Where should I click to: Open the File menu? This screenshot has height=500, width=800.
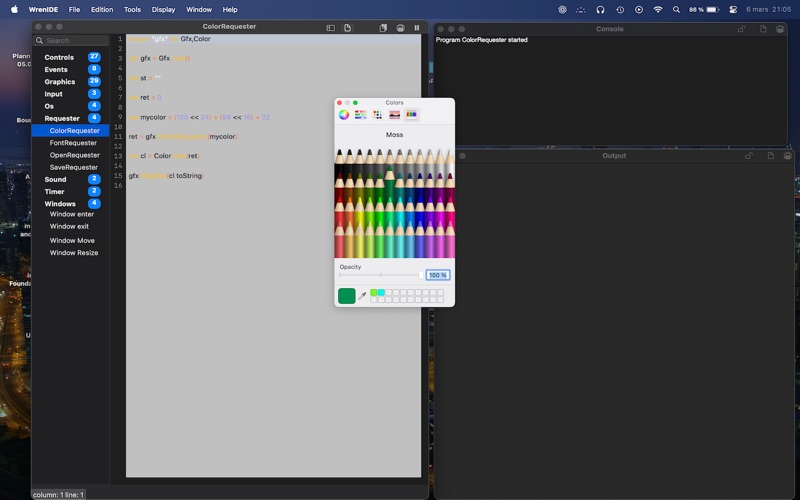click(74, 9)
